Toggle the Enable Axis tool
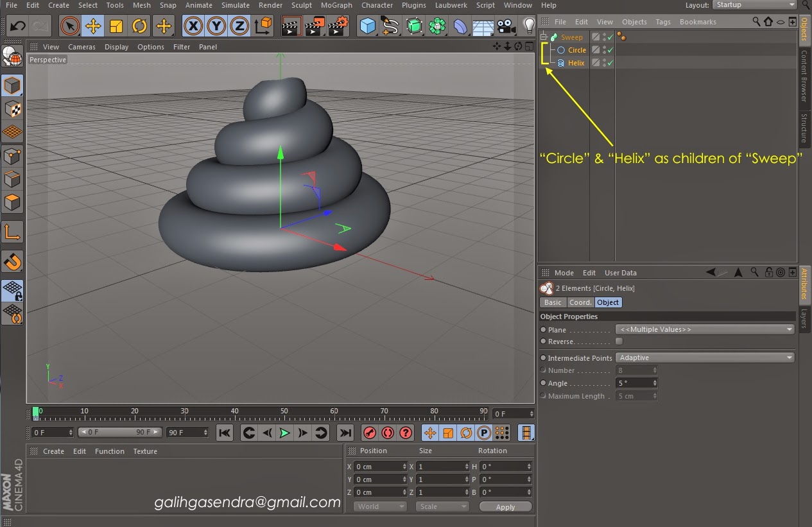The image size is (812, 527). [13, 232]
